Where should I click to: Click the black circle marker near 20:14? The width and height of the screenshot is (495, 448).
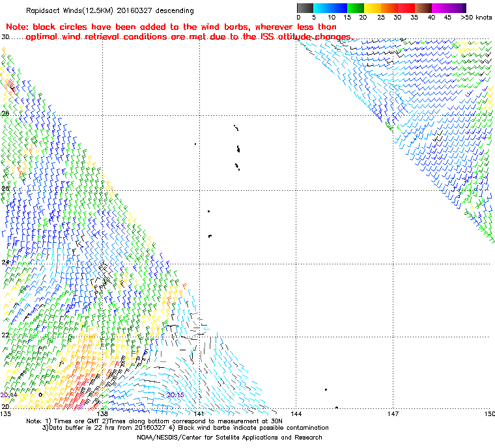click(40, 395)
